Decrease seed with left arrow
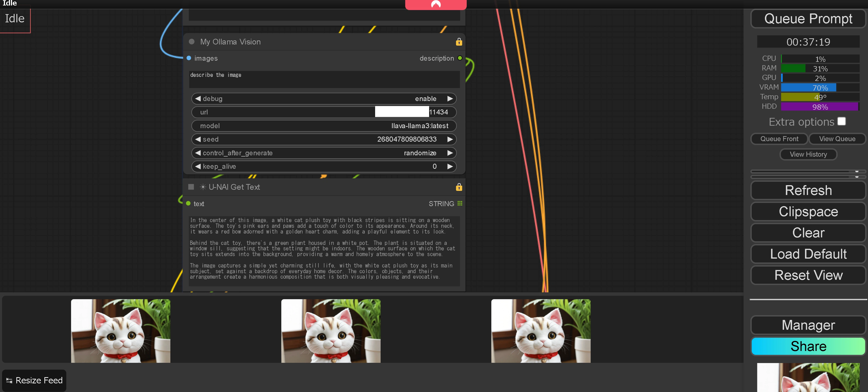868x392 pixels. (x=198, y=139)
